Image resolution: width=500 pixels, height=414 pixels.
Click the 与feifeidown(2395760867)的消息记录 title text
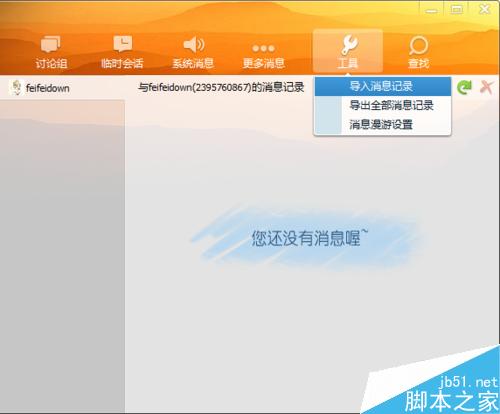coord(221,87)
